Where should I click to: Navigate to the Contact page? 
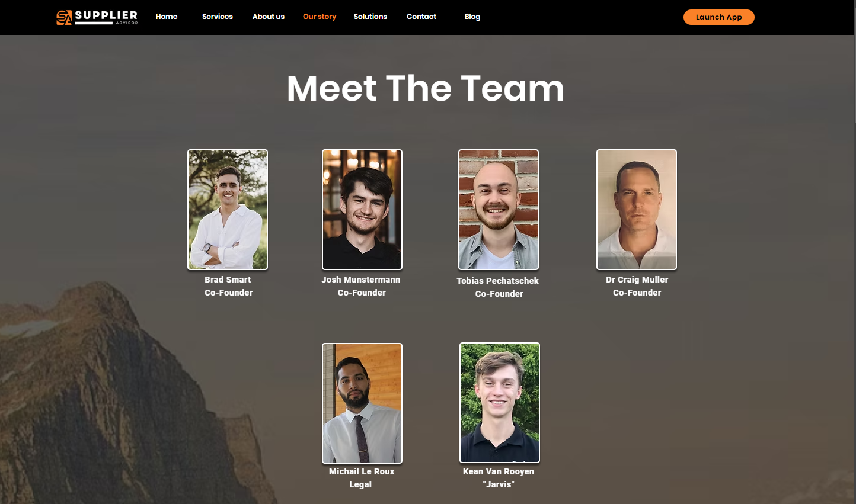click(x=421, y=17)
